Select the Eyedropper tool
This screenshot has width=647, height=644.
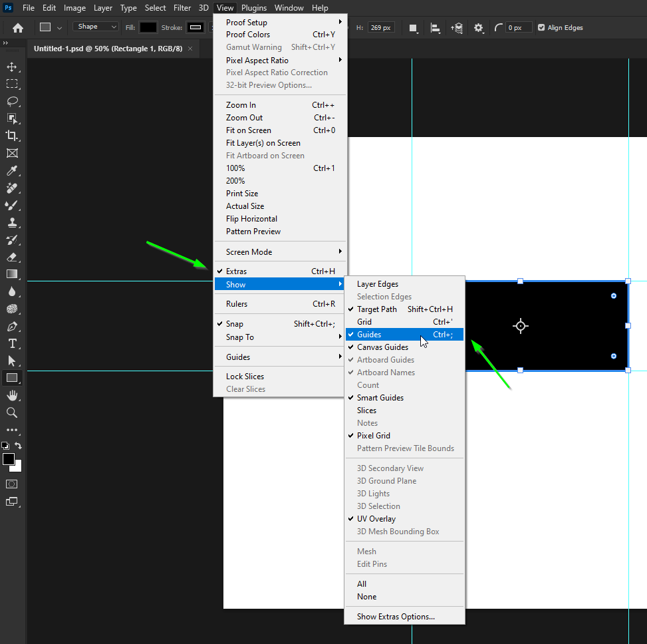[x=12, y=170]
